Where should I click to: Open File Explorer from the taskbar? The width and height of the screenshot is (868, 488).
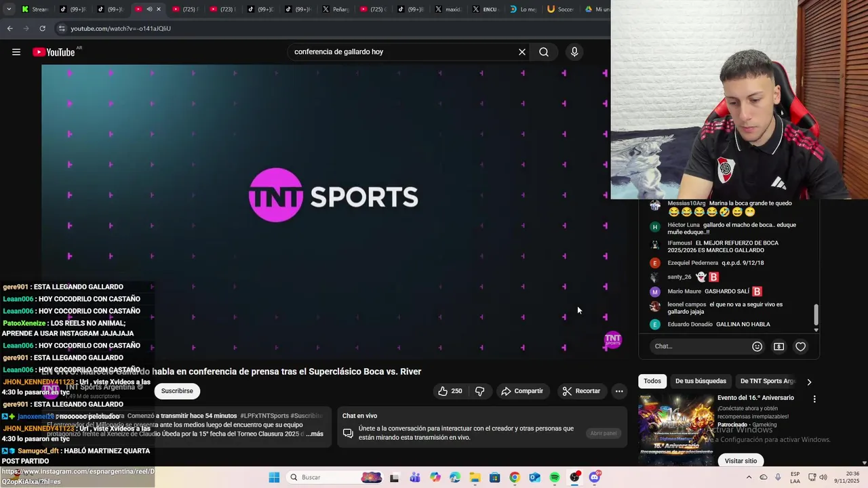[x=475, y=477]
